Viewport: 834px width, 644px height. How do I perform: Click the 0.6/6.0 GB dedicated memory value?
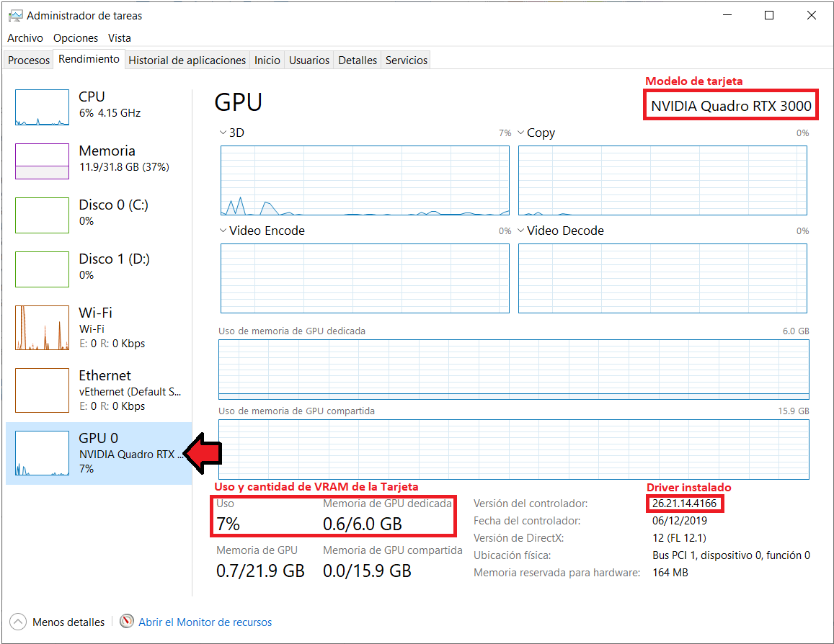tap(362, 524)
